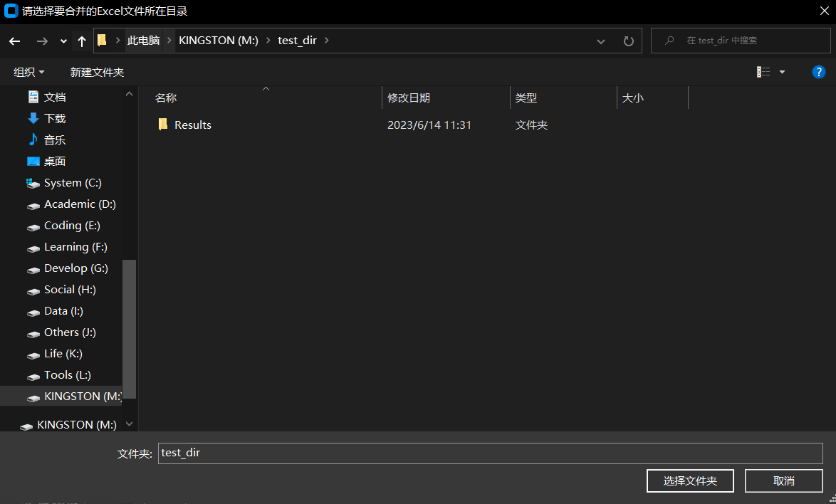Open recent locations dropdown next to forward arrow
This screenshot has width=836, height=504.
tap(63, 41)
